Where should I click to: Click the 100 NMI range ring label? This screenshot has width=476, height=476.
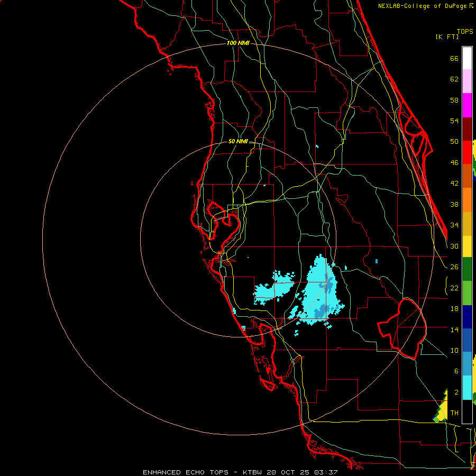(238, 43)
